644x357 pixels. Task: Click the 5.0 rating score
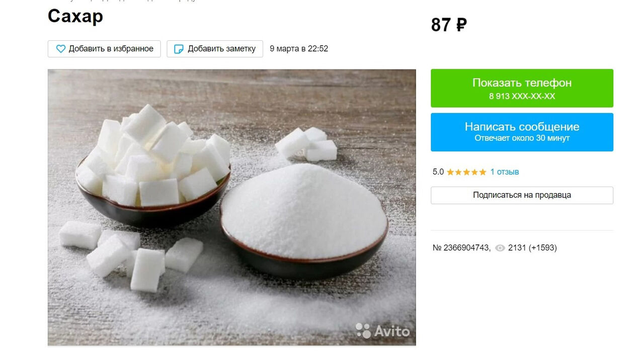[x=438, y=172]
